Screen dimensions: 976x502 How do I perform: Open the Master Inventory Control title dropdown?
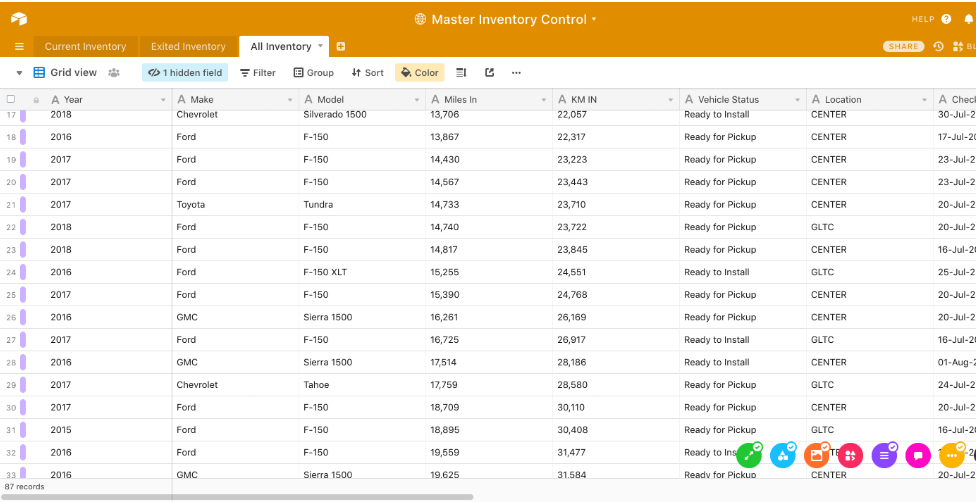[x=594, y=19]
